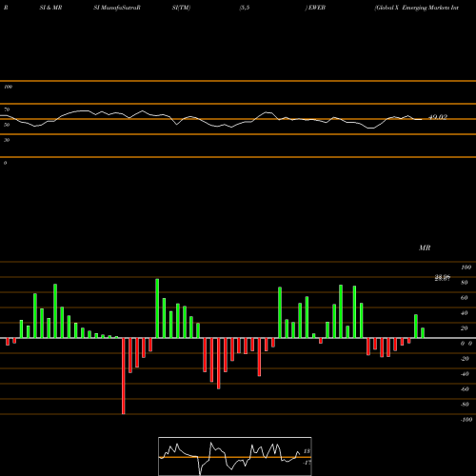The width and height of the screenshot is (476, 476).
Task: Open the mini oscillator chart thumbnail
Action: (x=235, y=456)
